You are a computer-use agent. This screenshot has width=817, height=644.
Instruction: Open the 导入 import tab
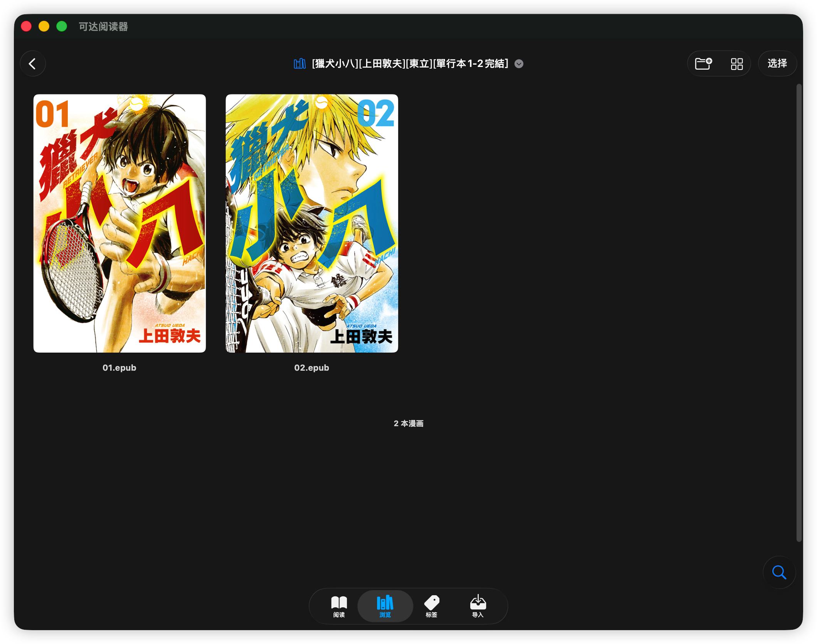[477, 606]
